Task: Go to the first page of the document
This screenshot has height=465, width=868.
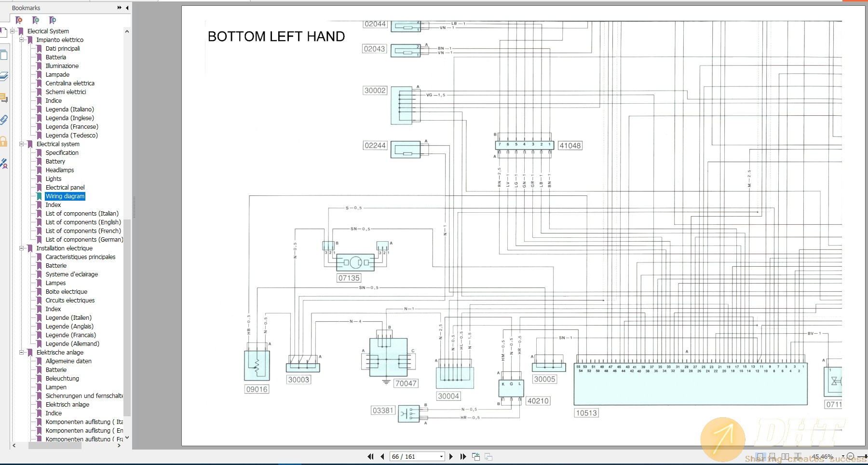Action: point(370,456)
